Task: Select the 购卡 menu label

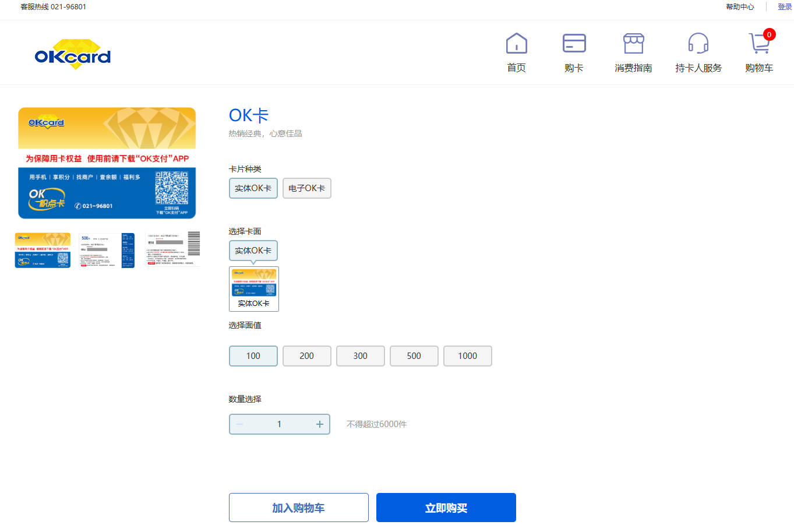Action: (574, 68)
